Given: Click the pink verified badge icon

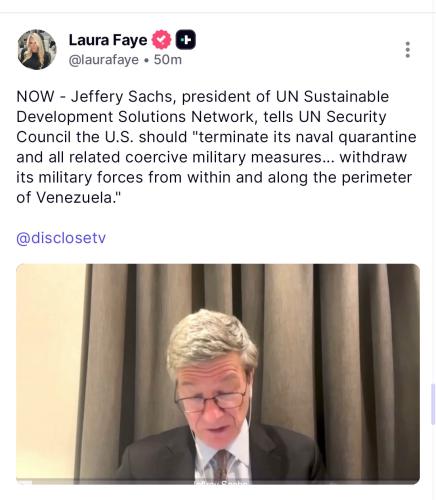Looking at the screenshot, I should click(x=162, y=40).
